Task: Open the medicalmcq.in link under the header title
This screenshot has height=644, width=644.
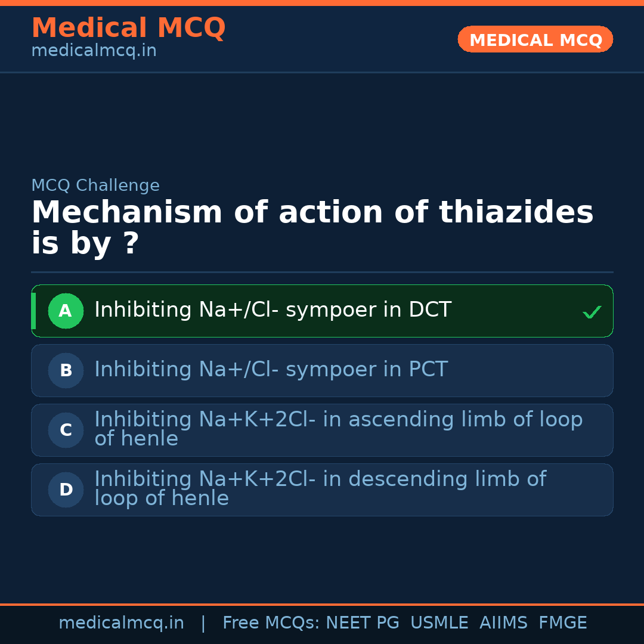Action: point(94,51)
